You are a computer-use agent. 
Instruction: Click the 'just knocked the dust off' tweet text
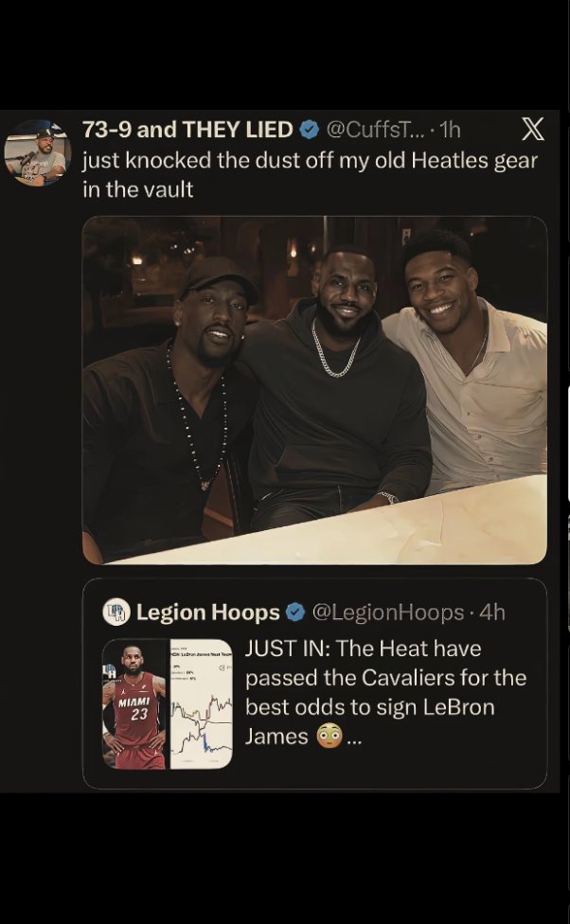coord(310,174)
